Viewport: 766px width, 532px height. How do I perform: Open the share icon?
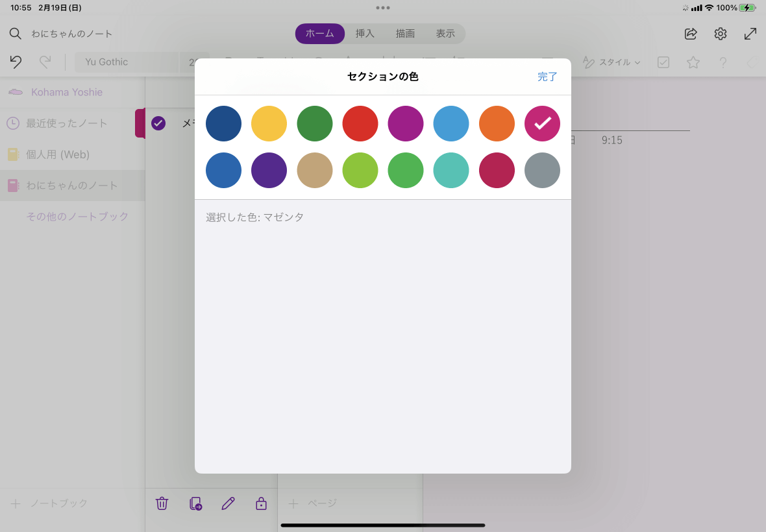[691, 34]
